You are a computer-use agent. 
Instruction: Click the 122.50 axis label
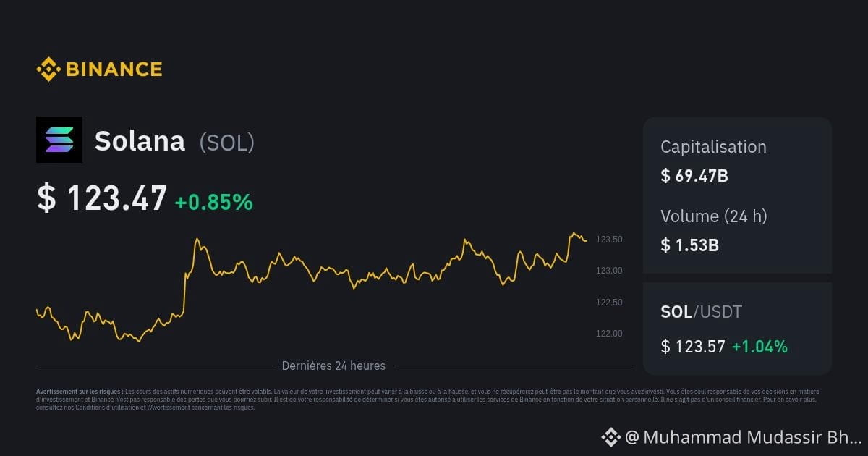tap(609, 303)
